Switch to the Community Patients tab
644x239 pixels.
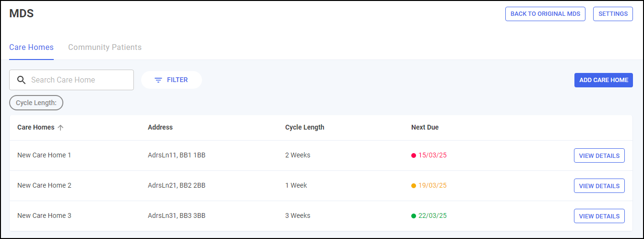tap(105, 48)
